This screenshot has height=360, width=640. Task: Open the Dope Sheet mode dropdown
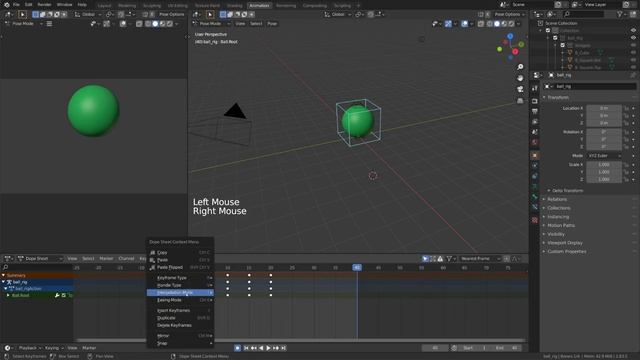click(x=40, y=259)
